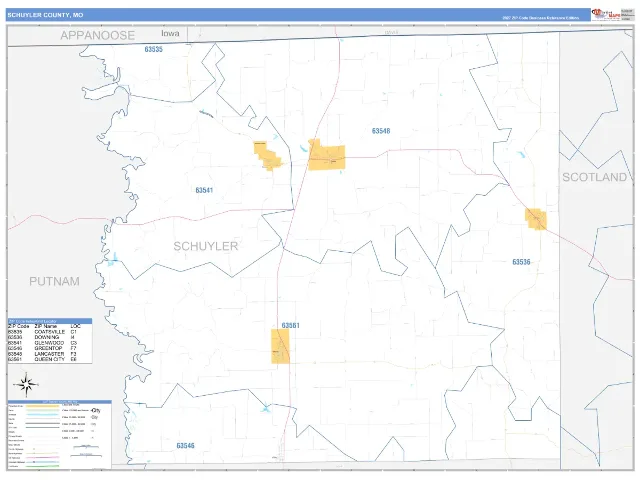Image resolution: width=640 pixels, height=480 pixels.
Task: Click the "ZIP Name" column header
Action: click(46, 327)
